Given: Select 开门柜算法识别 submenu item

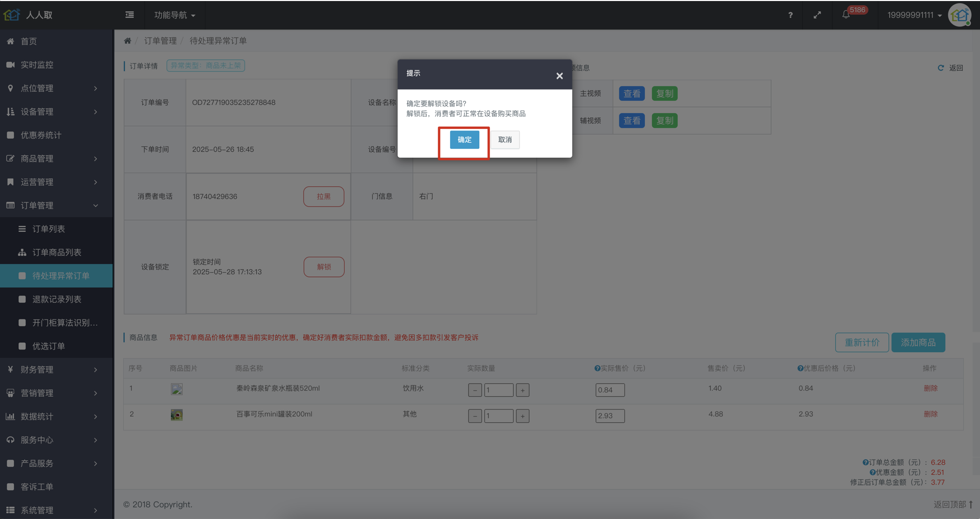Looking at the screenshot, I should (56, 323).
